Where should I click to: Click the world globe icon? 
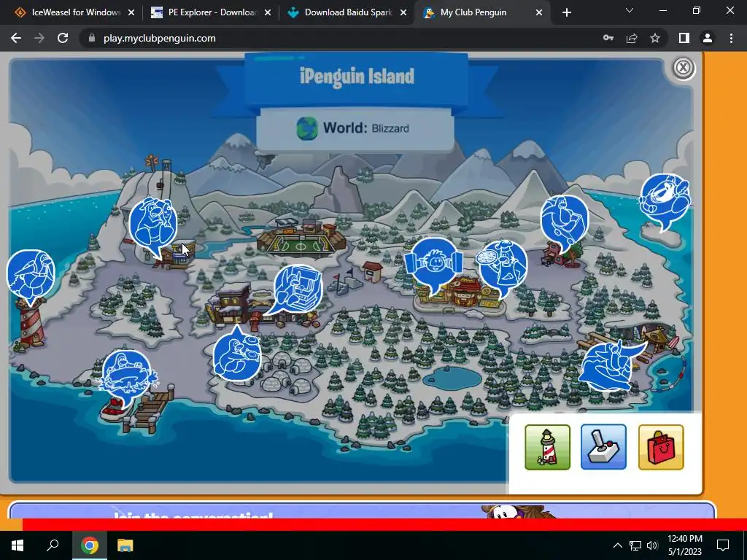coord(307,128)
